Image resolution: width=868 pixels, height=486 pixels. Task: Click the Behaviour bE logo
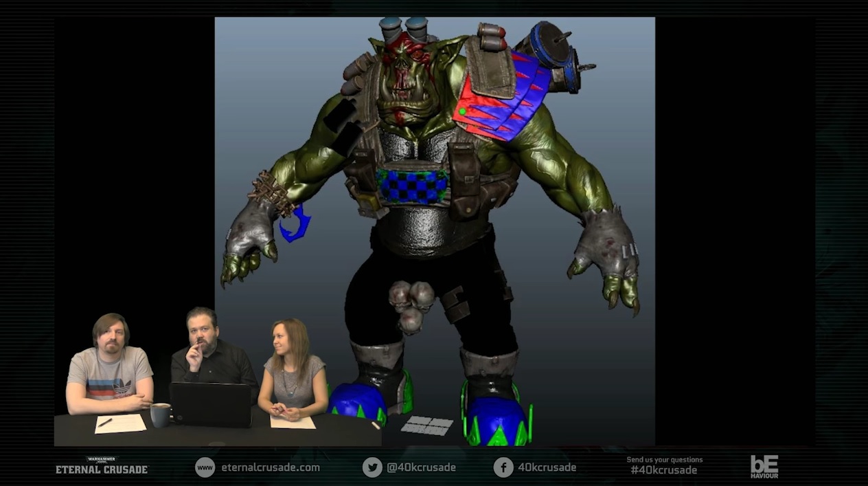point(764,466)
